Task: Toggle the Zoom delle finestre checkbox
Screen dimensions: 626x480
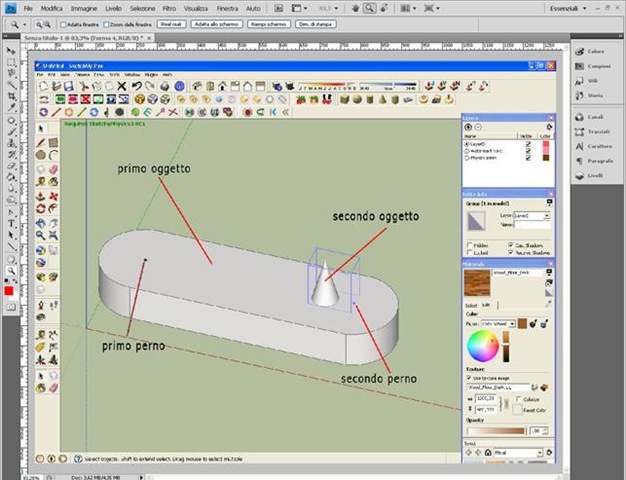Action: pyautogui.click(x=106, y=22)
